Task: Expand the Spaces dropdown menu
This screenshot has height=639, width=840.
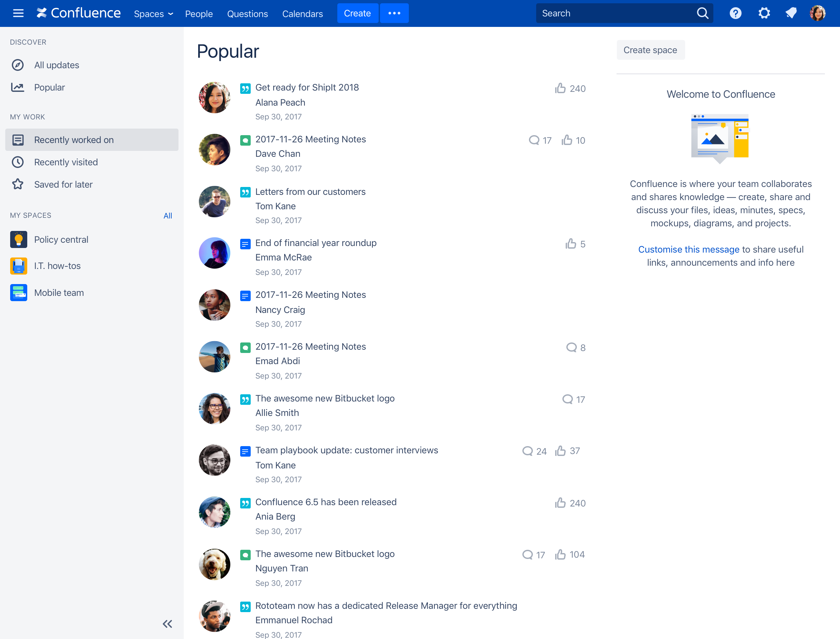Action: click(x=154, y=14)
